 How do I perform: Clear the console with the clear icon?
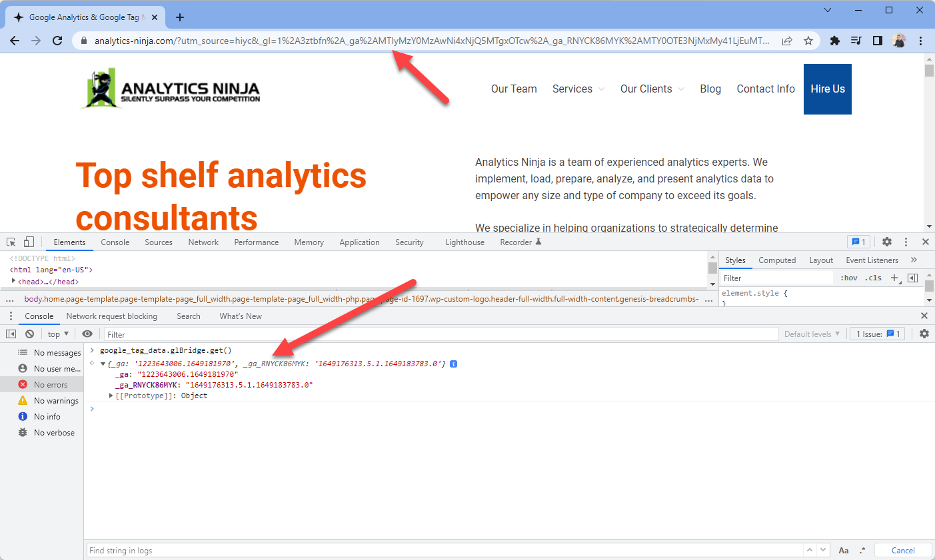[29, 334]
